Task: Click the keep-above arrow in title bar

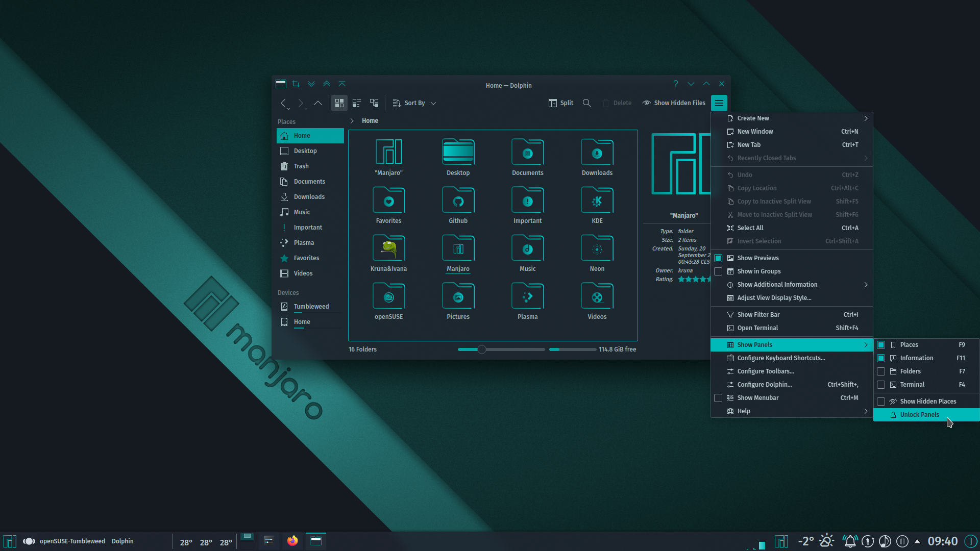Action: [327, 84]
